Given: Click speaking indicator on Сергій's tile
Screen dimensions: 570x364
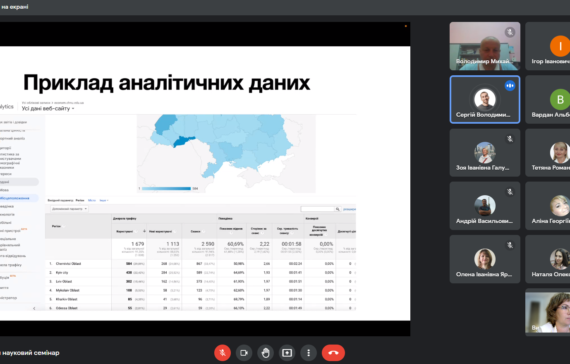Looking at the screenshot, I should pyautogui.click(x=510, y=85).
